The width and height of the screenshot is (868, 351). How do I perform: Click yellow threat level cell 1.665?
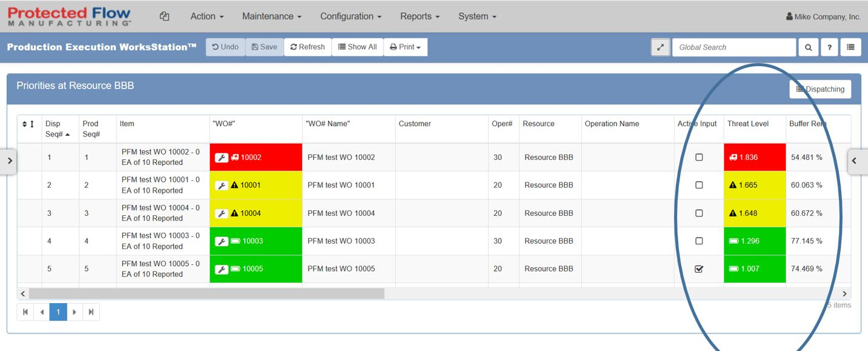tap(755, 185)
